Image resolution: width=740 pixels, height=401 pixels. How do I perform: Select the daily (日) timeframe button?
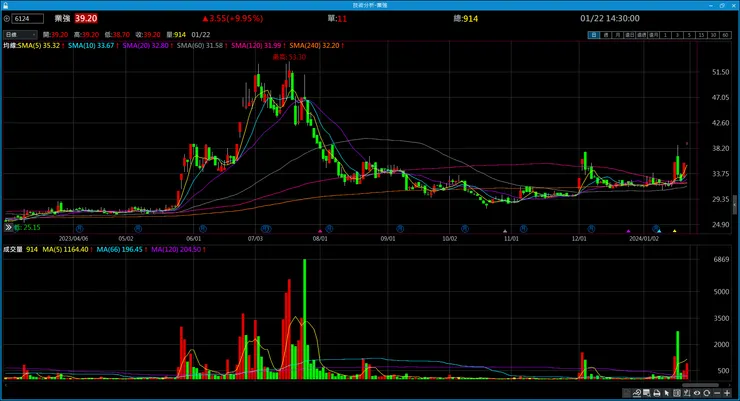click(x=594, y=35)
